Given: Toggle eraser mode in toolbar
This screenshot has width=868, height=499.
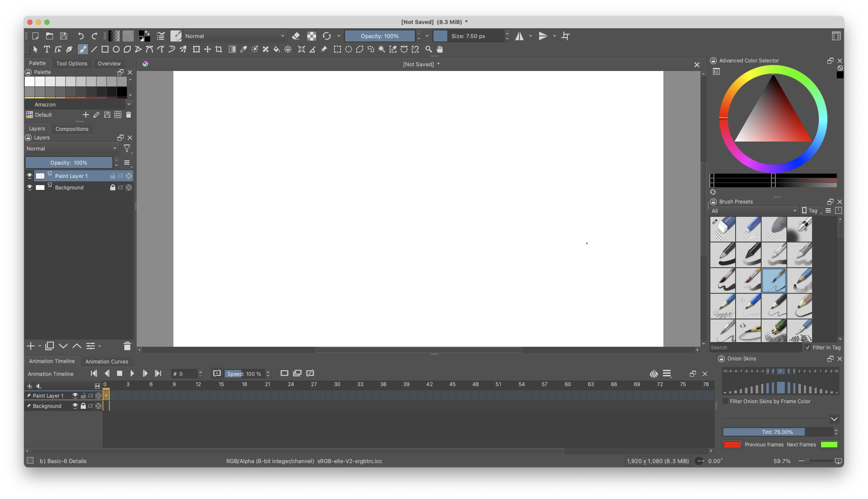Looking at the screenshot, I should (x=296, y=36).
